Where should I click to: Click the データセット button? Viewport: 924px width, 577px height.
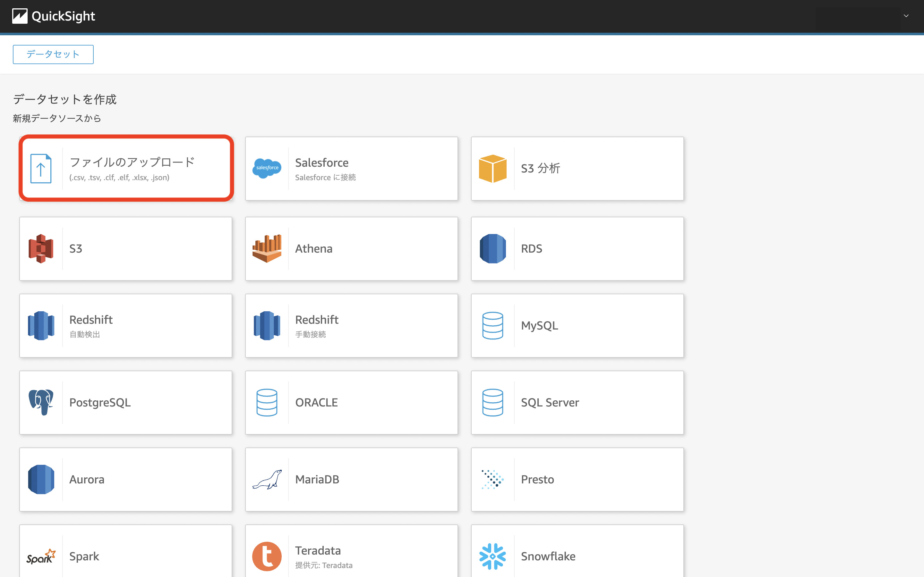coord(53,54)
